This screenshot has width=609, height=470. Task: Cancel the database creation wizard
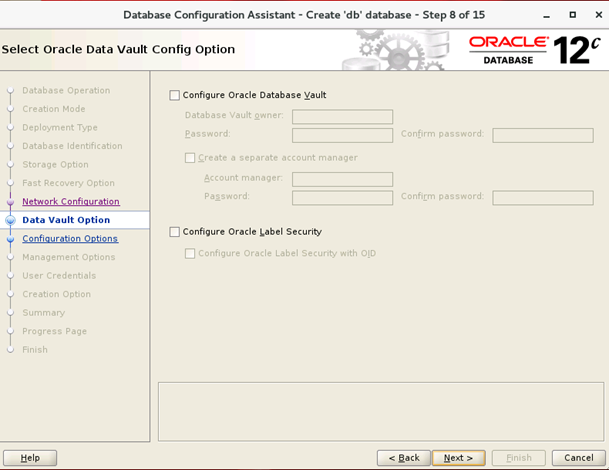coord(579,458)
